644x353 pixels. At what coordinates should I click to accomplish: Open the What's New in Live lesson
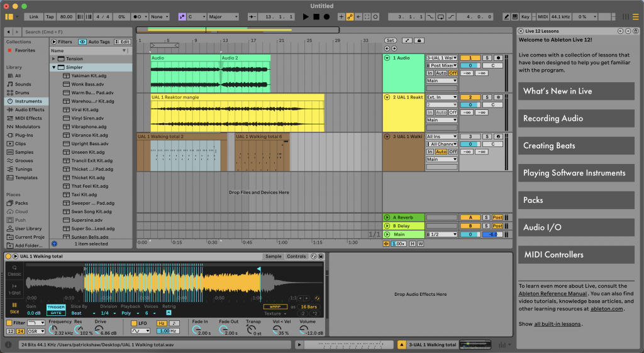[x=576, y=92]
